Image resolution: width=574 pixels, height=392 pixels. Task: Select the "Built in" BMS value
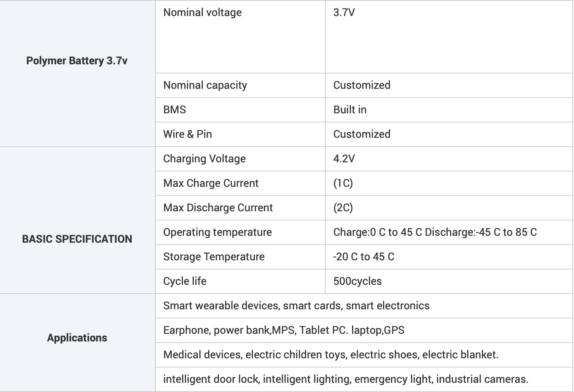[x=350, y=110]
